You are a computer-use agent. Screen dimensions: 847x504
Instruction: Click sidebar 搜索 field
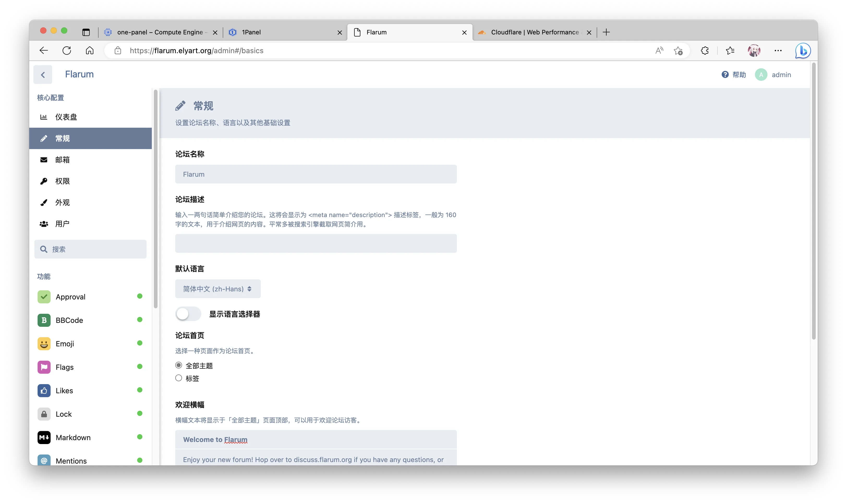[x=90, y=249]
